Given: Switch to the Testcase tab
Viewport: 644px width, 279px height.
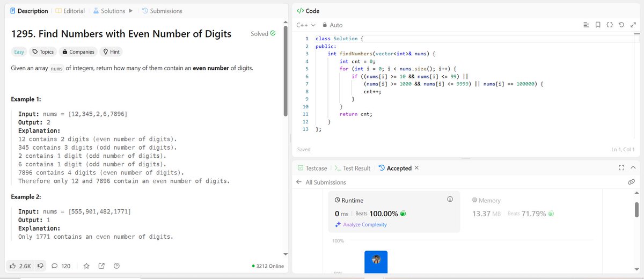Looking at the screenshot, I should [312, 168].
